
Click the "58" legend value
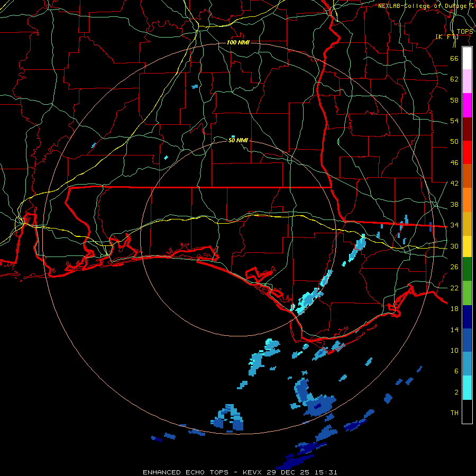pos(454,100)
